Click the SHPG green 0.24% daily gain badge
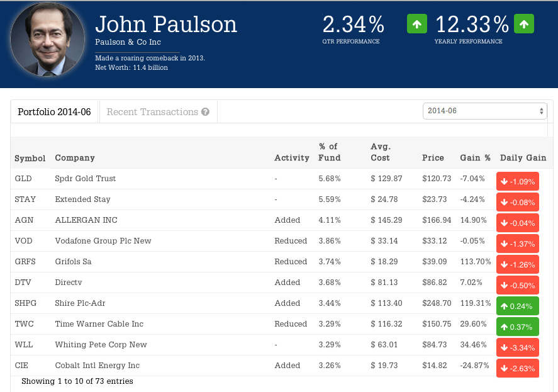This screenshot has width=558, height=392. pyautogui.click(x=517, y=306)
